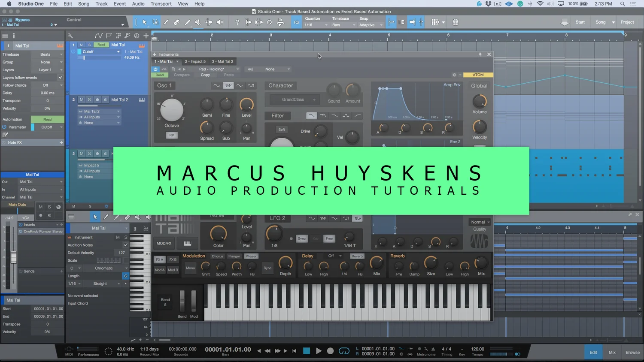Open the question mark help tool

[x=237, y=22]
